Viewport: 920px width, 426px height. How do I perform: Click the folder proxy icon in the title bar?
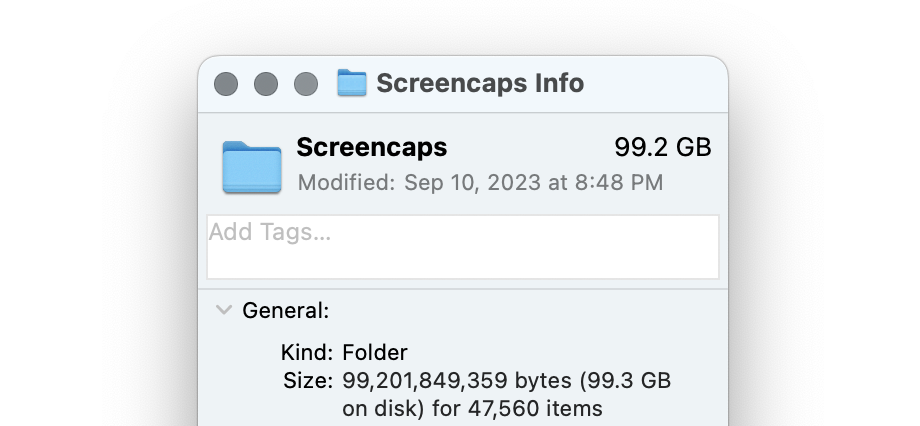tap(352, 83)
